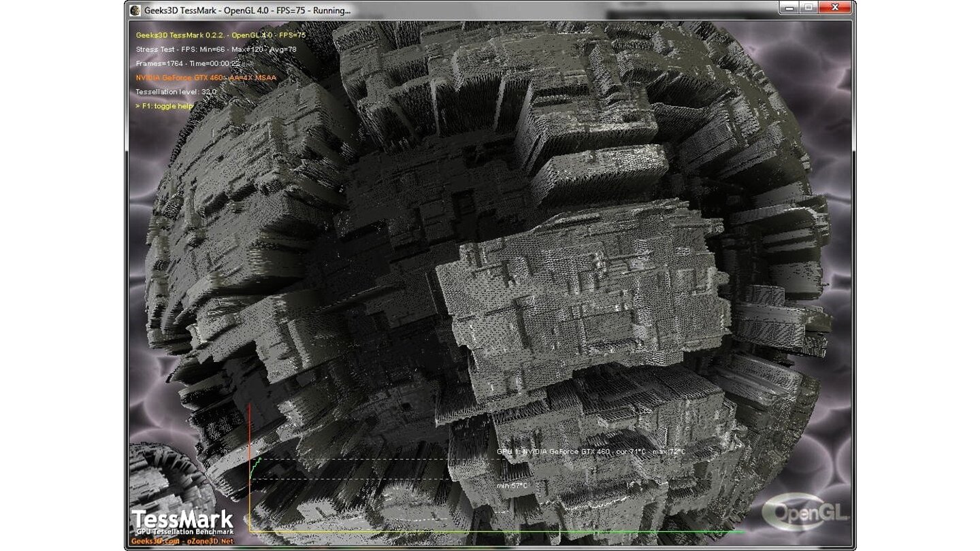The height and width of the screenshot is (551, 980).
Task: Click the 'Frames=1764' time line
Action: (189, 63)
